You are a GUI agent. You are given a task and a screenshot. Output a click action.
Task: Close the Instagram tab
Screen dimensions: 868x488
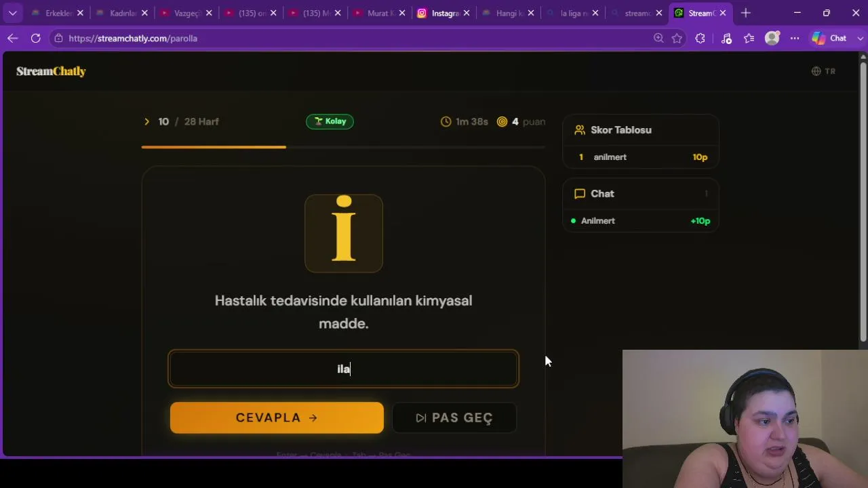coord(466,14)
